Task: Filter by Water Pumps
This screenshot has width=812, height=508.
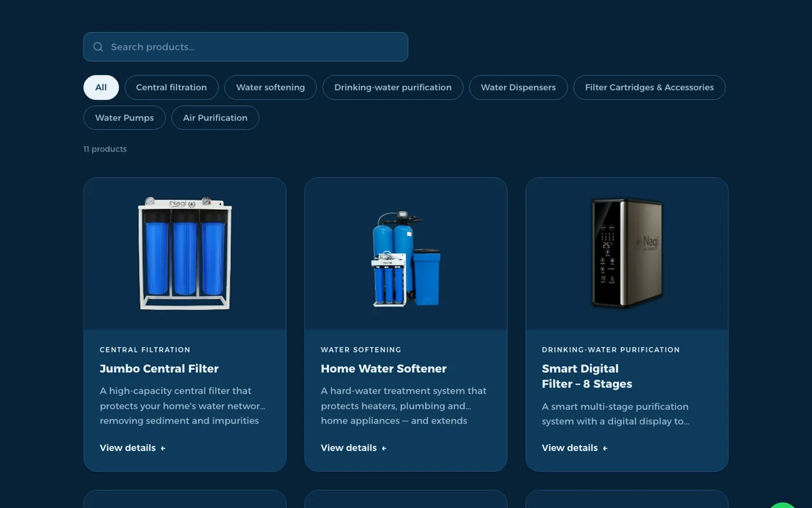Action: [124, 118]
